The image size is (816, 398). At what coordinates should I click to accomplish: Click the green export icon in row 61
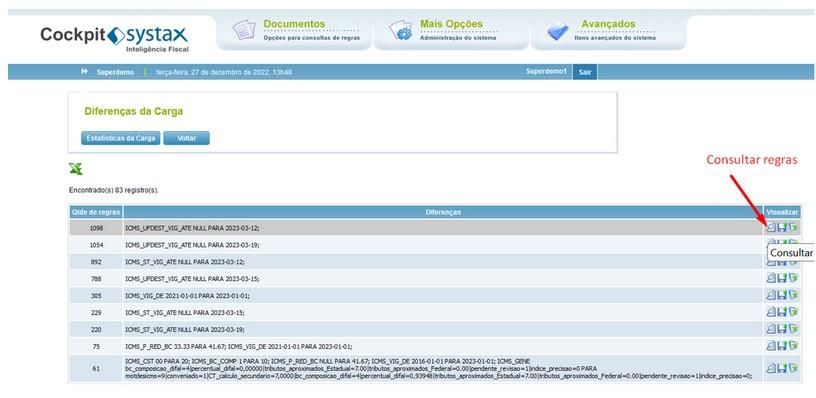(x=793, y=368)
